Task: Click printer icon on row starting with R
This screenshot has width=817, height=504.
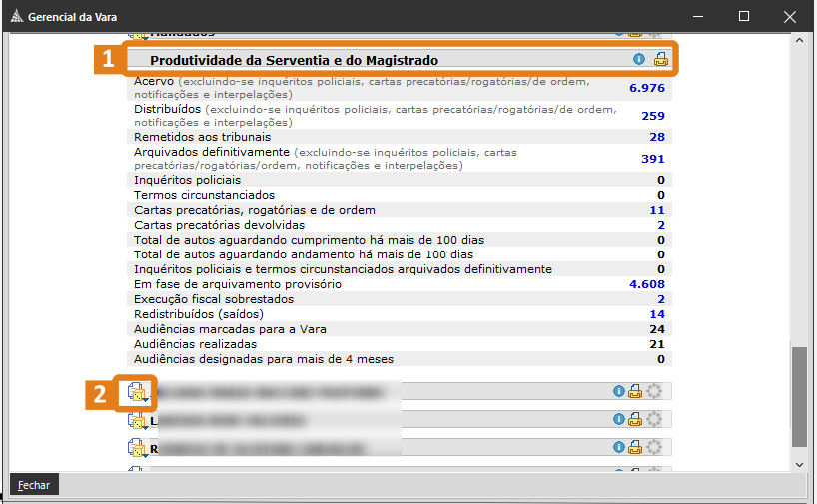Action: (x=635, y=448)
